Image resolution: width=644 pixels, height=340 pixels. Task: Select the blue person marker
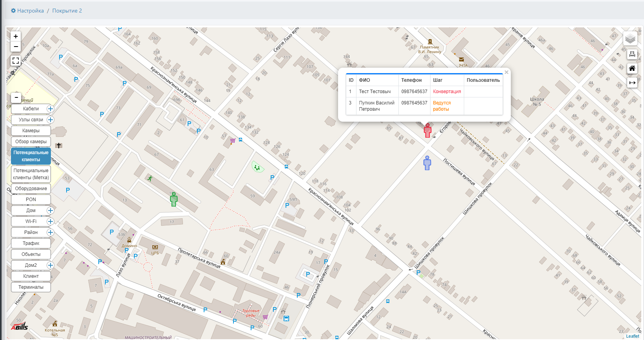point(427,163)
